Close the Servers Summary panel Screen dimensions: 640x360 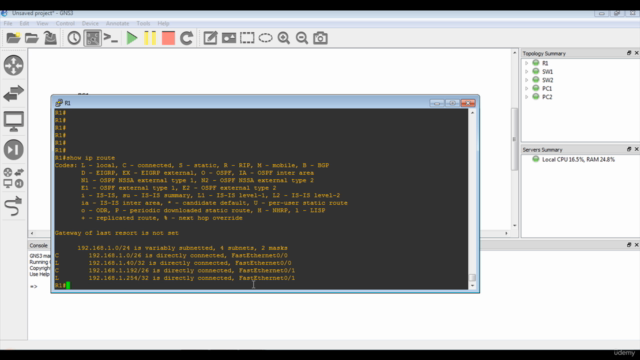tap(636, 149)
